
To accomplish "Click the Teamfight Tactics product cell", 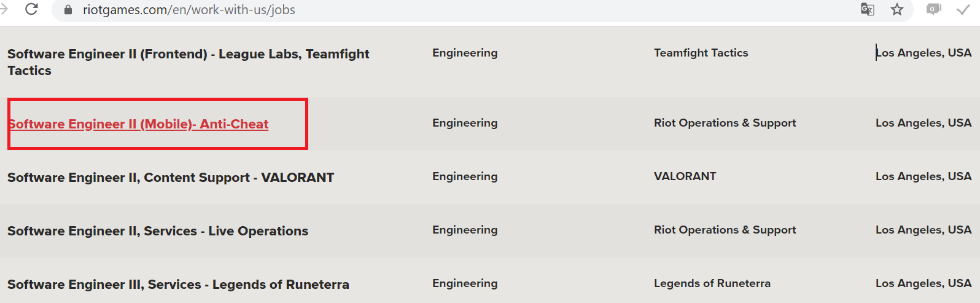I will pyautogui.click(x=701, y=53).
